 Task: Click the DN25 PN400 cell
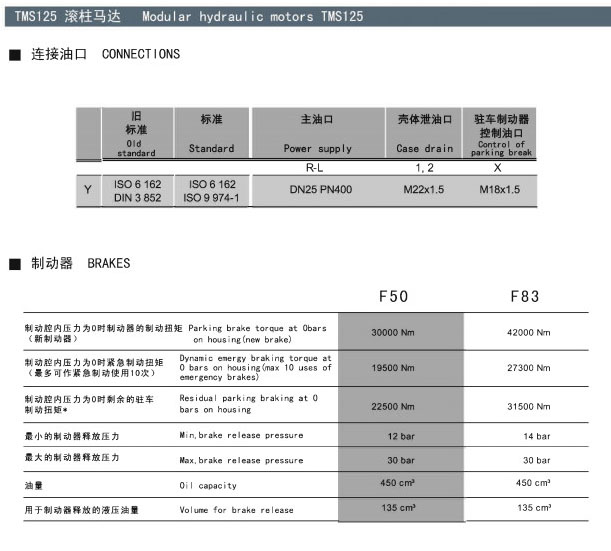[x=320, y=190]
